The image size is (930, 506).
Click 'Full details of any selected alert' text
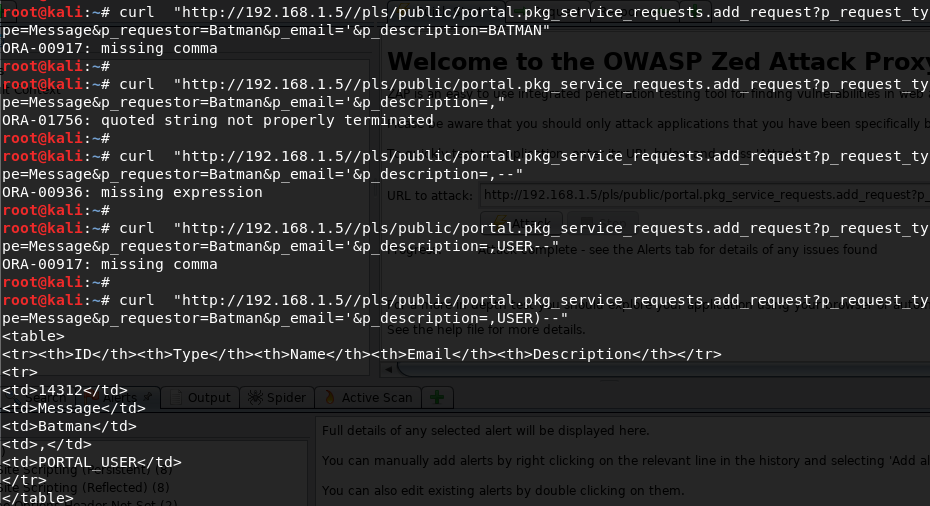pyautogui.click(x=485, y=431)
